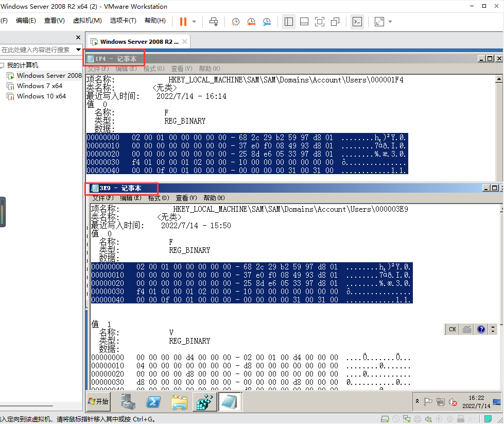This screenshot has width=504, height=424.
Task: Open the 选项卡(T) menu
Action: [123, 21]
